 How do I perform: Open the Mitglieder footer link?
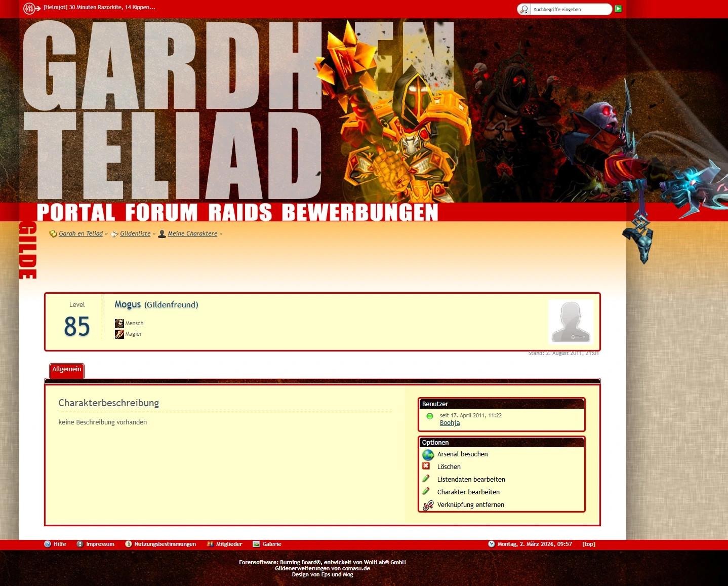click(x=229, y=544)
